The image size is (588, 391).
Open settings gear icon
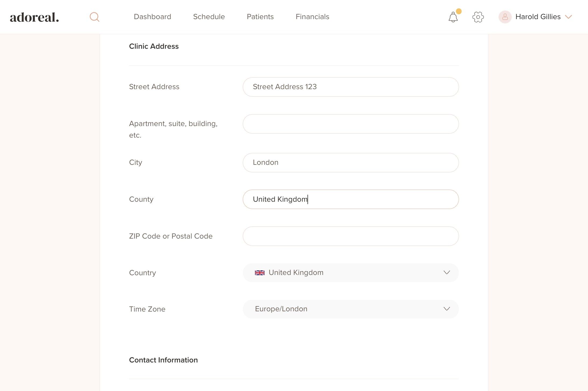478,17
